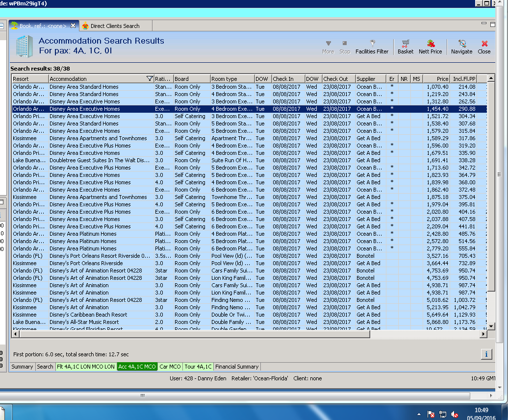Close the Book. ref. tab with X

click(73, 26)
